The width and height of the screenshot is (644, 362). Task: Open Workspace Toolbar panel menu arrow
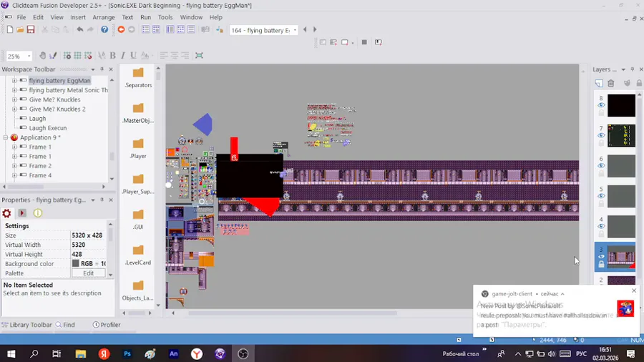pyautogui.click(x=93, y=69)
